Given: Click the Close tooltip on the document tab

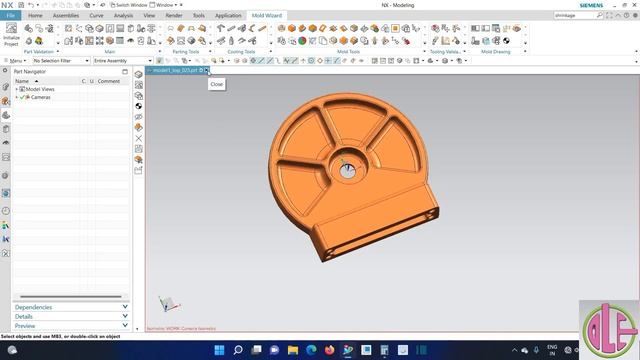Looking at the screenshot, I should click(x=217, y=84).
